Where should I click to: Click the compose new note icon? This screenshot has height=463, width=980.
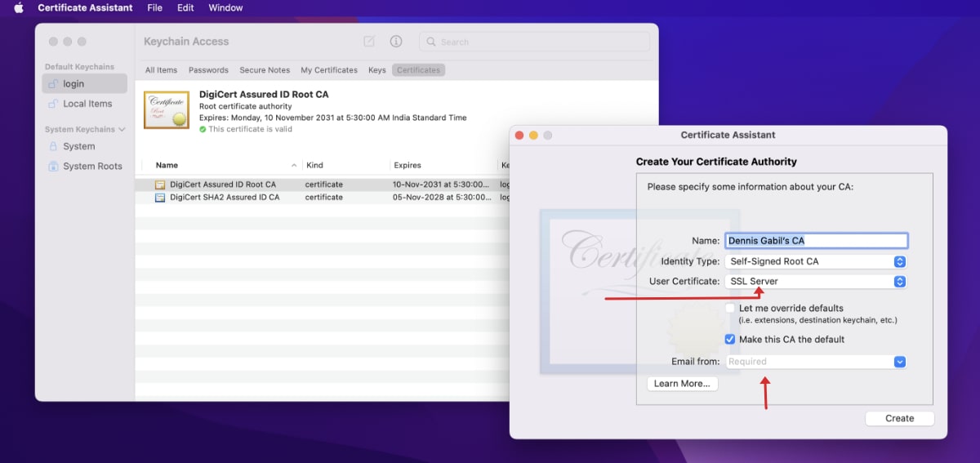click(369, 42)
